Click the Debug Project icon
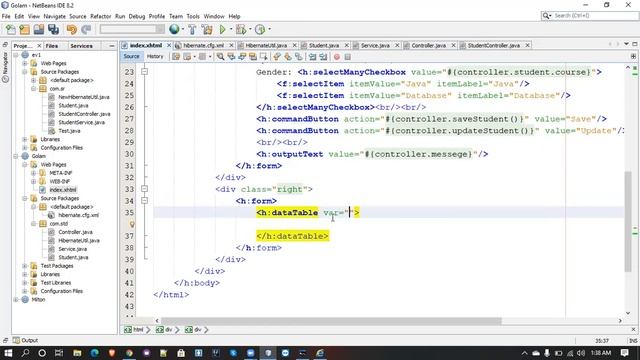 pos(241,29)
